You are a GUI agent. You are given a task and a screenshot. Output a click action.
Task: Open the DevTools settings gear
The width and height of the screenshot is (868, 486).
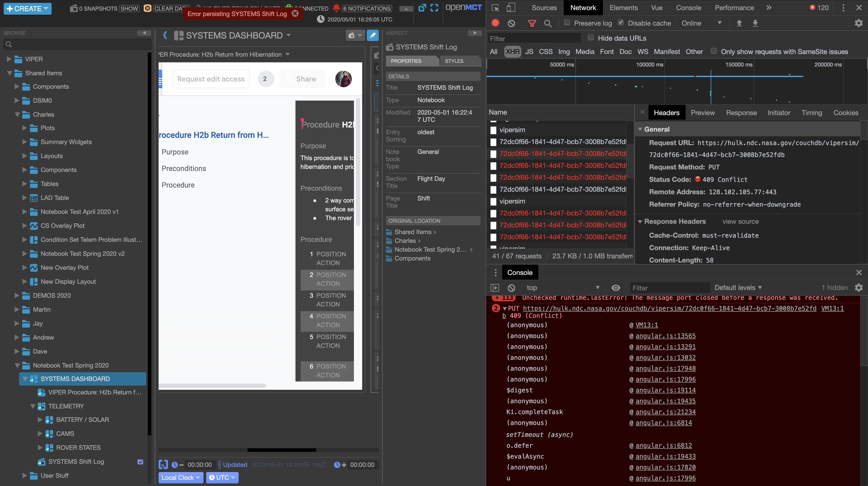coord(858,23)
